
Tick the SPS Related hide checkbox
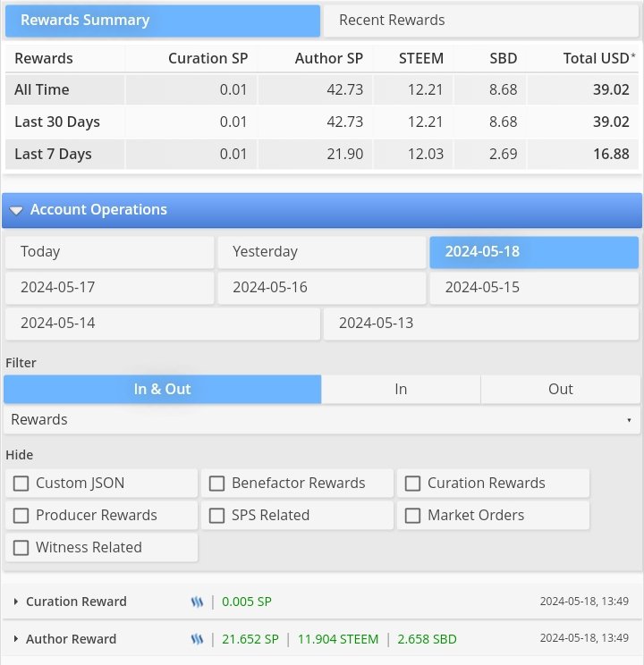(x=217, y=516)
